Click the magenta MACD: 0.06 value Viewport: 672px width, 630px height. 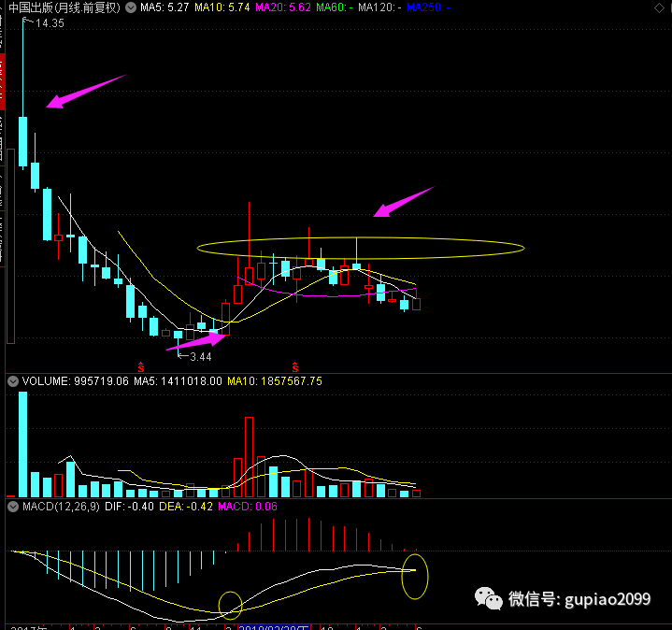[248, 507]
